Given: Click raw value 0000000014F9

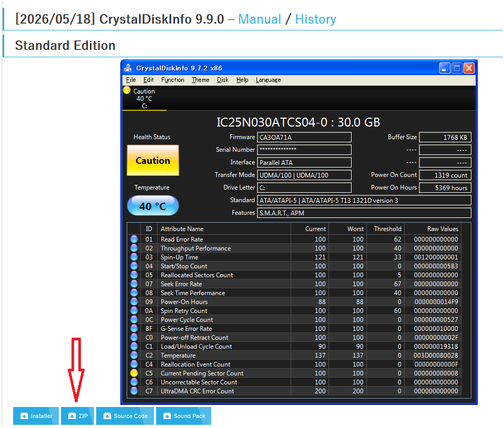Looking at the screenshot, I should [436, 302].
